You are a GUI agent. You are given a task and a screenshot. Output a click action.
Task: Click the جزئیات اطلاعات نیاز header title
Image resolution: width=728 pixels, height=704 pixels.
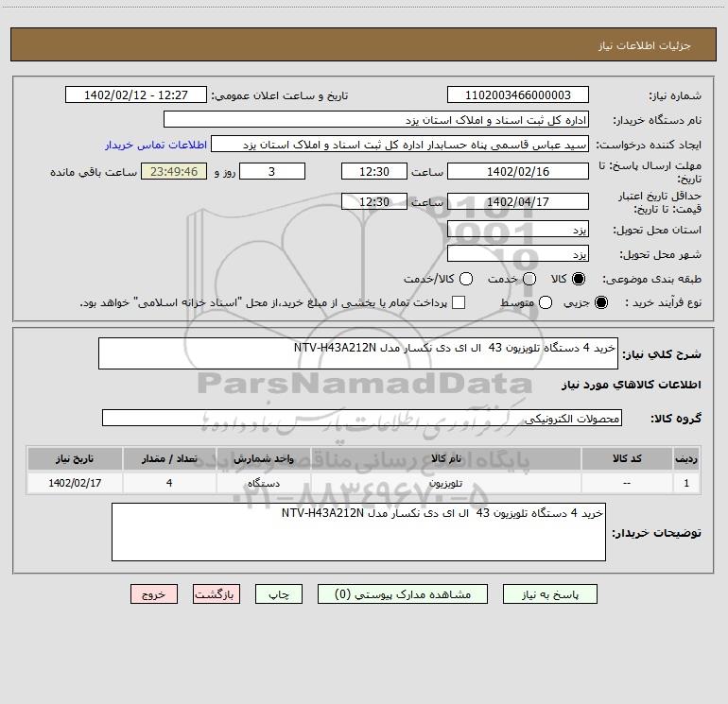pos(645,45)
